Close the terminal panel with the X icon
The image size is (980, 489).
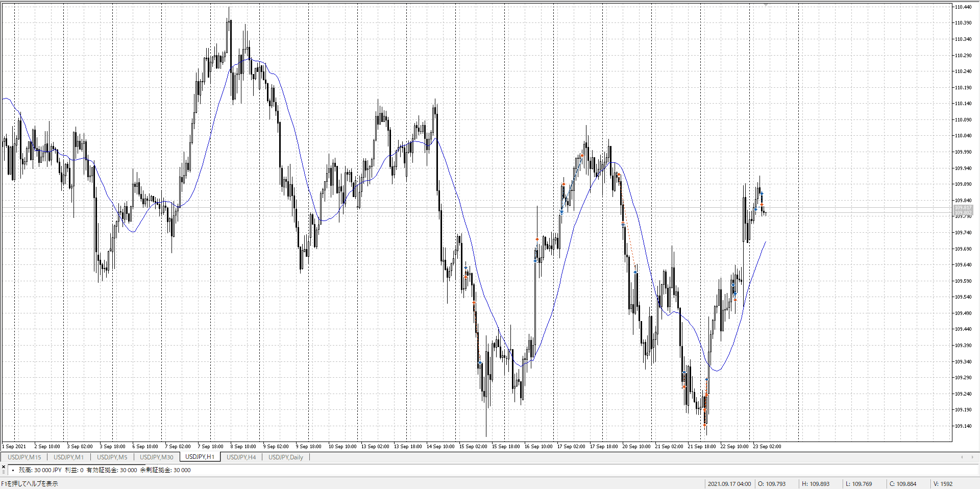pyautogui.click(x=4, y=467)
